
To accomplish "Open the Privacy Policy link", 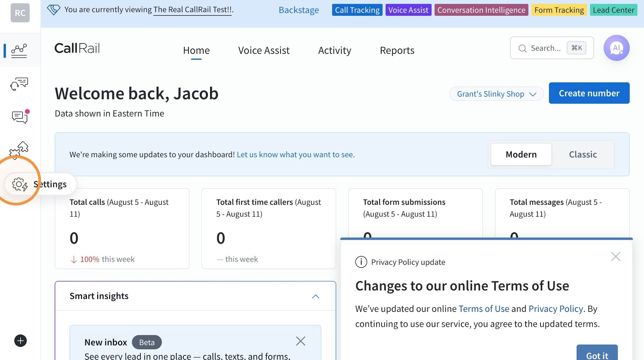I will click(x=556, y=309).
